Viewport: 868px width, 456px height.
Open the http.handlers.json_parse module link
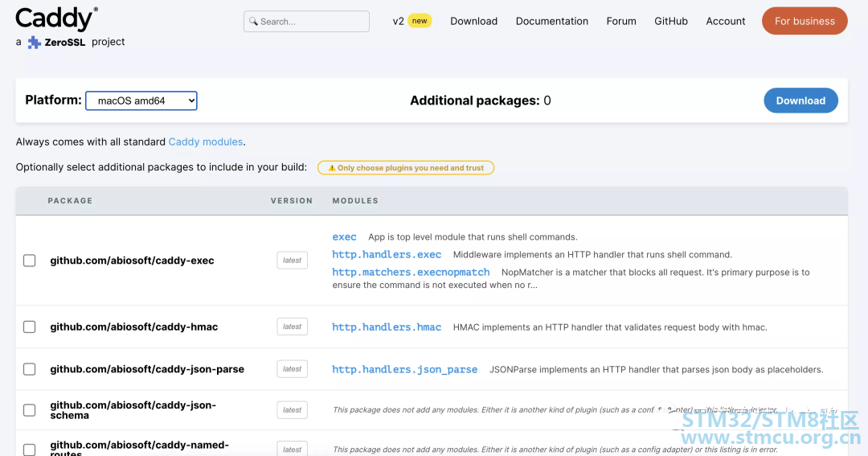404,370
